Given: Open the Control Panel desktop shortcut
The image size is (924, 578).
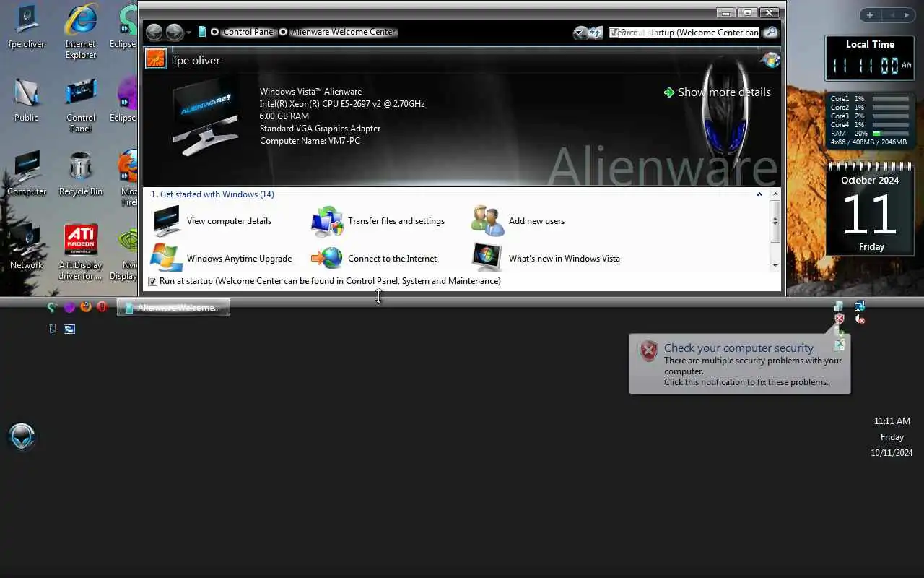Looking at the screenshot, I should (81, 105).
